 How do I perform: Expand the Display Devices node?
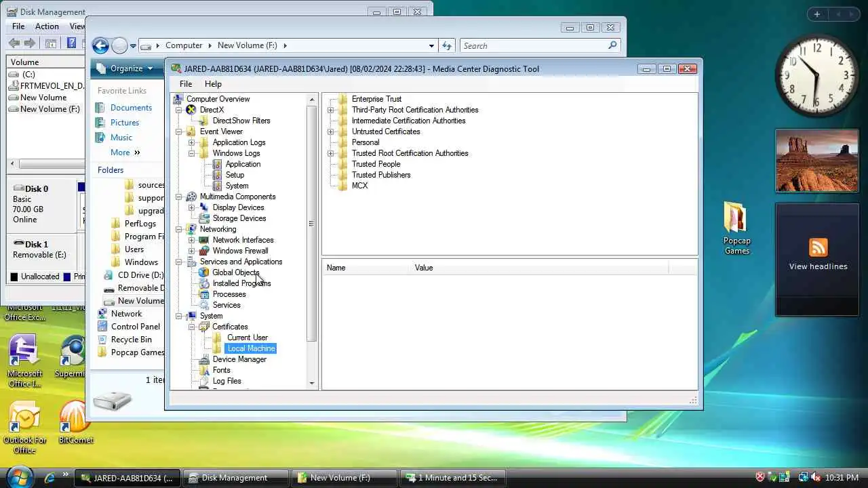[x=192, y=207]
